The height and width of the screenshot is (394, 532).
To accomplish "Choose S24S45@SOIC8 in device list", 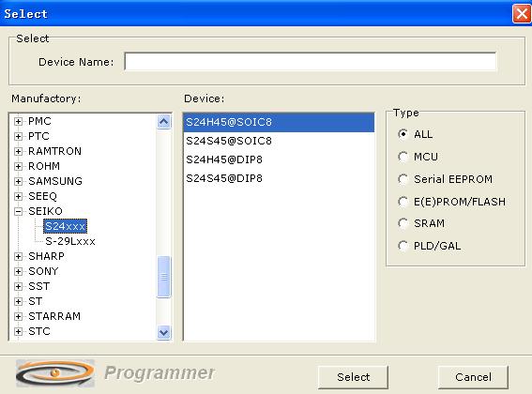I will click(x=279, y=141).
